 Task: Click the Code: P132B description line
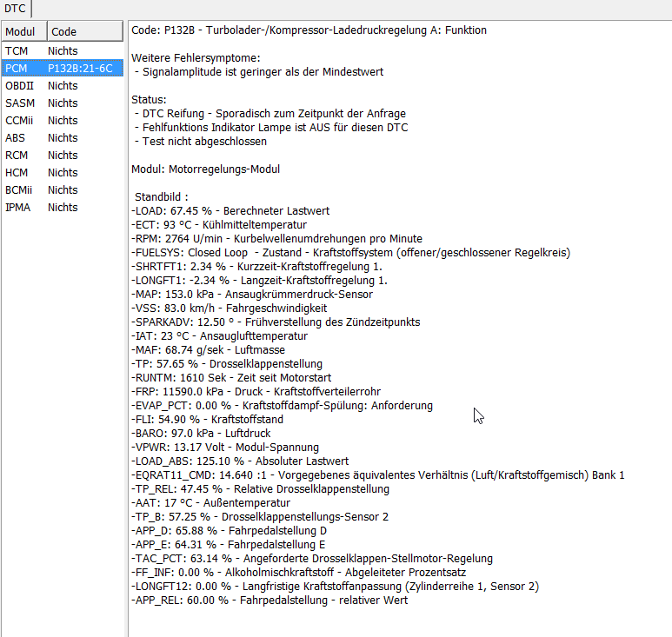point(309,30)
